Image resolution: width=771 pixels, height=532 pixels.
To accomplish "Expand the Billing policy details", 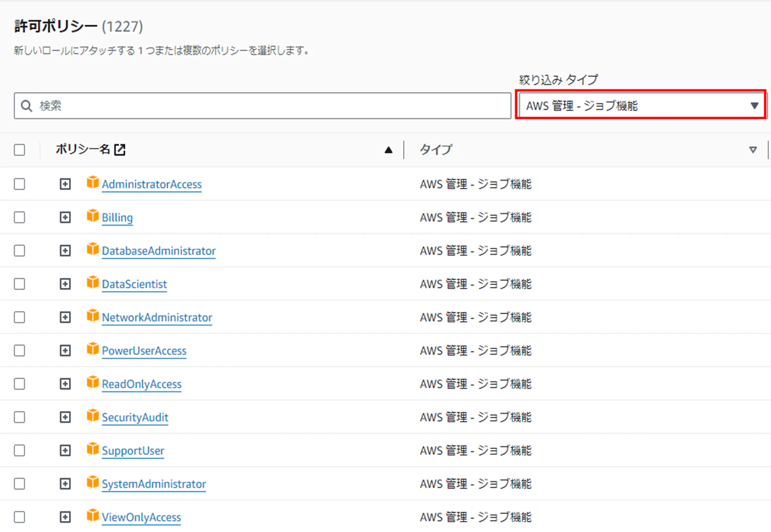I will 65,217.
